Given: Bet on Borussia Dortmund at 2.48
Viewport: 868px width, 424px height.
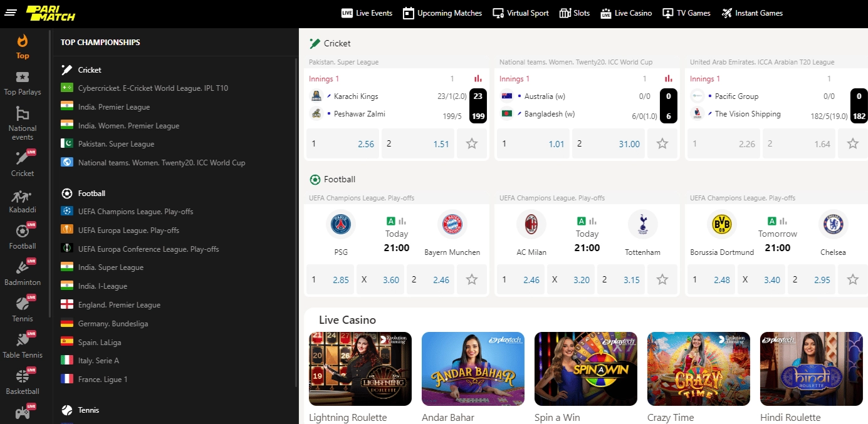Looking at the screenshot, I should (x=711, y=279).
